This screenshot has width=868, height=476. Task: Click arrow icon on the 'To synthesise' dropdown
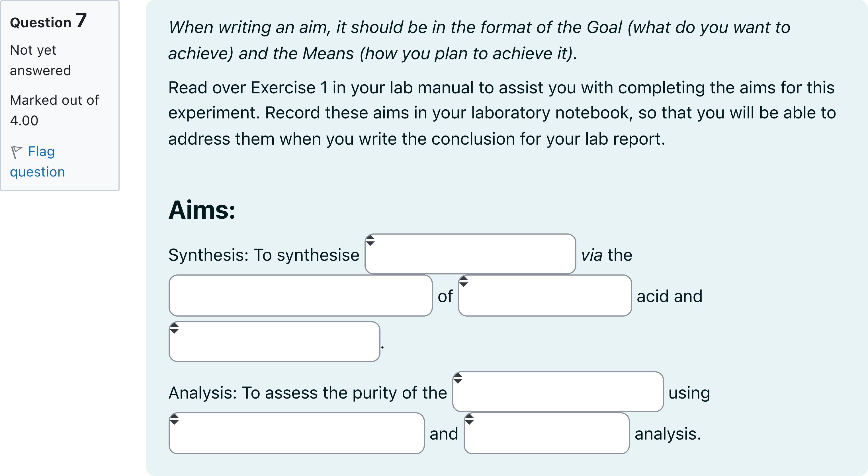coord(370,241)
